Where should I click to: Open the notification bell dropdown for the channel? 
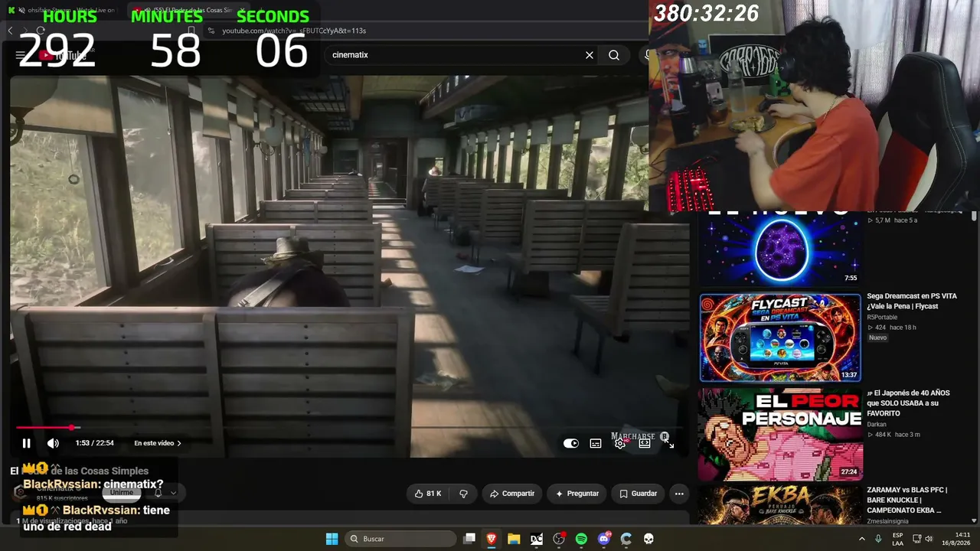coord(165,492)
